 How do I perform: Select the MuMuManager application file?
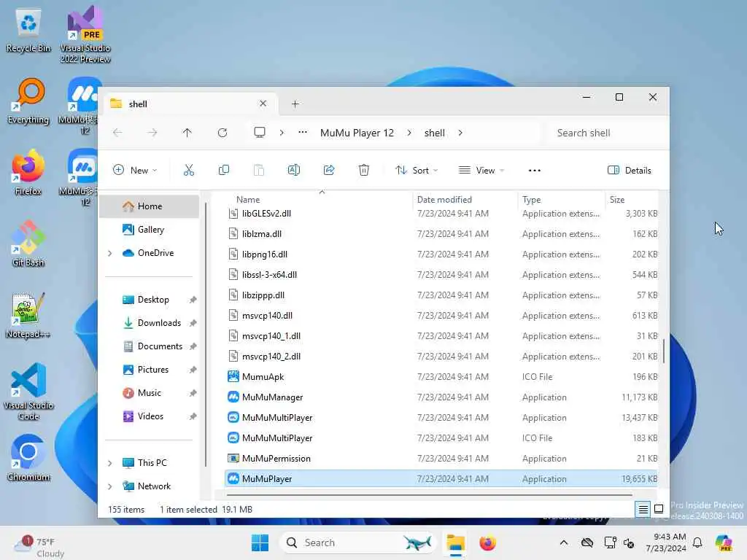tap(441, 397)
